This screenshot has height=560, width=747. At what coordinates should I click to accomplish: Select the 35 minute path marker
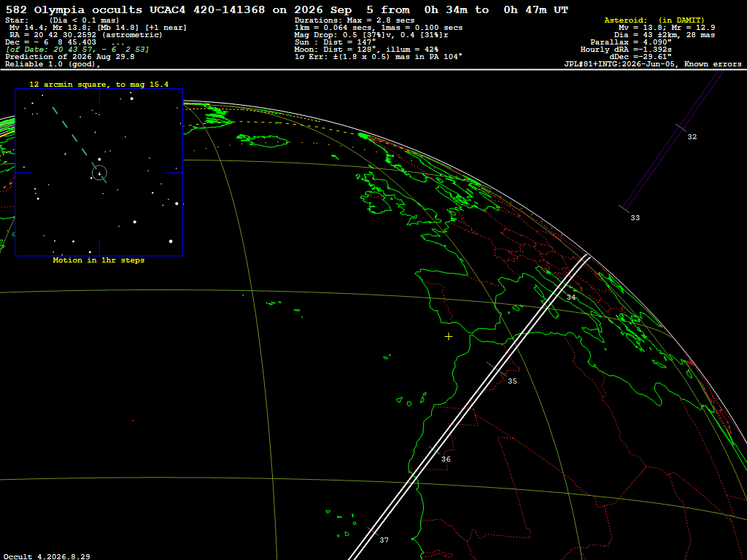tap(512, 381)
